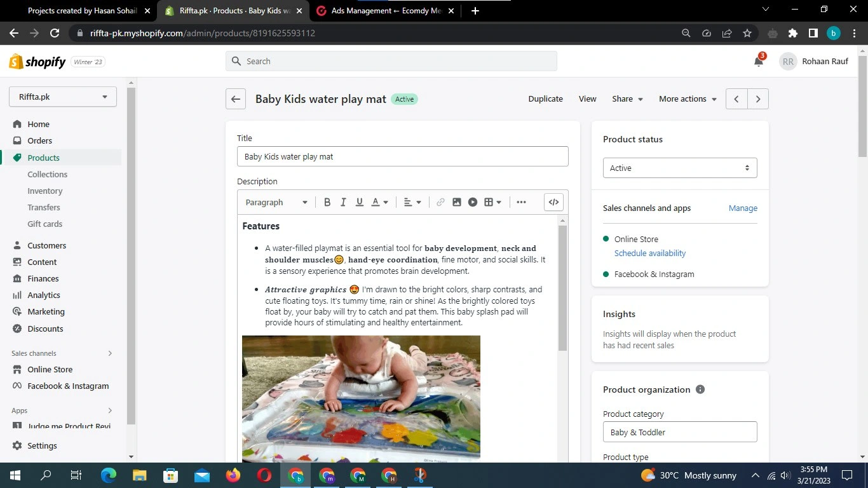
Task: Focus the Shopify search bar
Action: (391, 61)
